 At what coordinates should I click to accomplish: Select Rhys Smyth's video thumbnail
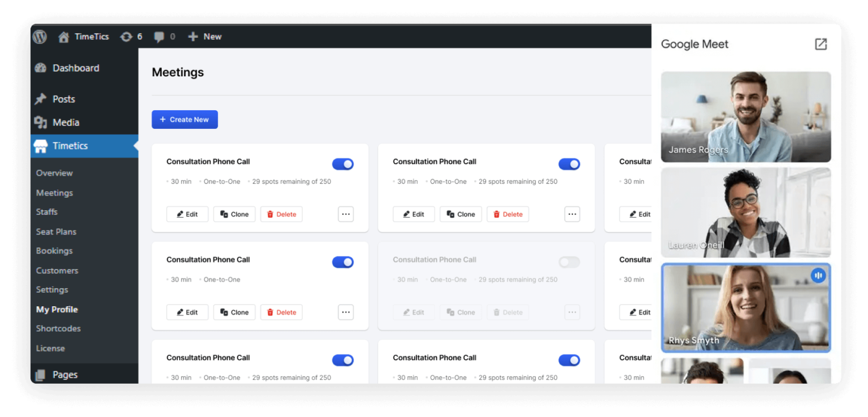(745, 308)
